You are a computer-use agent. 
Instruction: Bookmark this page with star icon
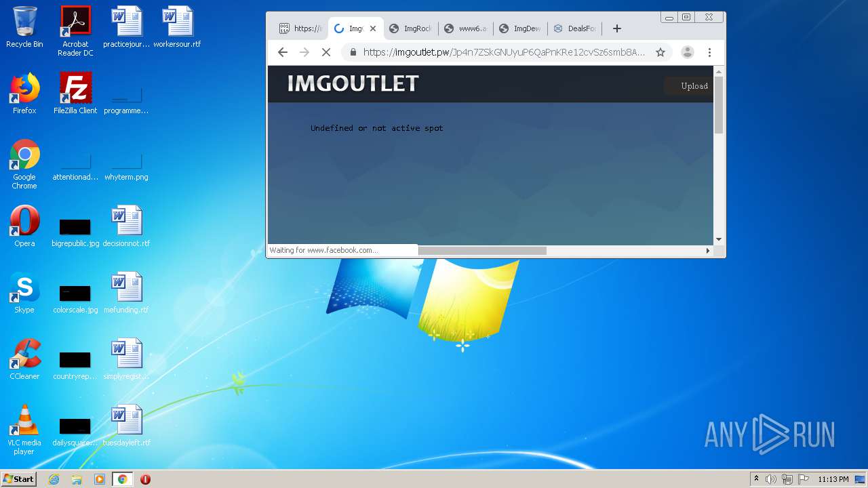click(x=660, y=52)
